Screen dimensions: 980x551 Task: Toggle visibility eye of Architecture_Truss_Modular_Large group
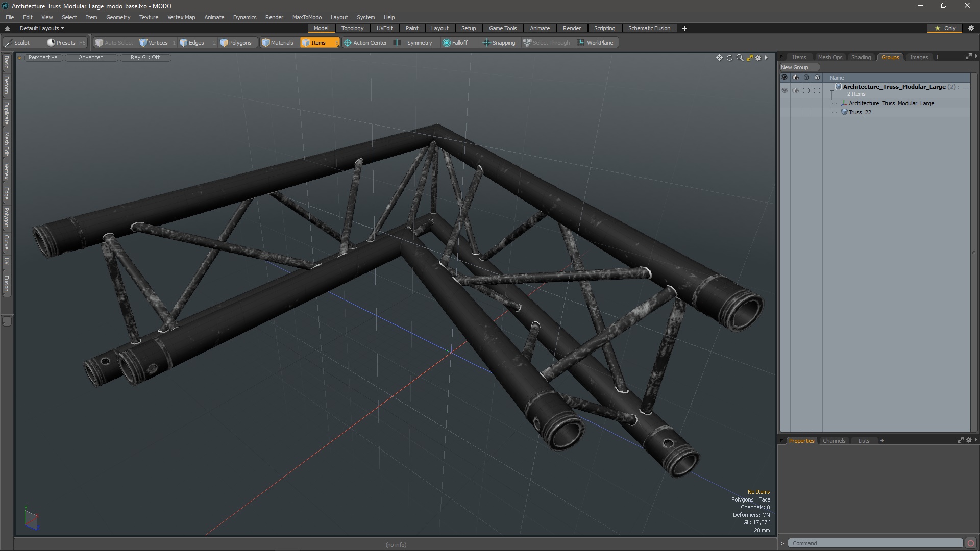pos(785,90)
